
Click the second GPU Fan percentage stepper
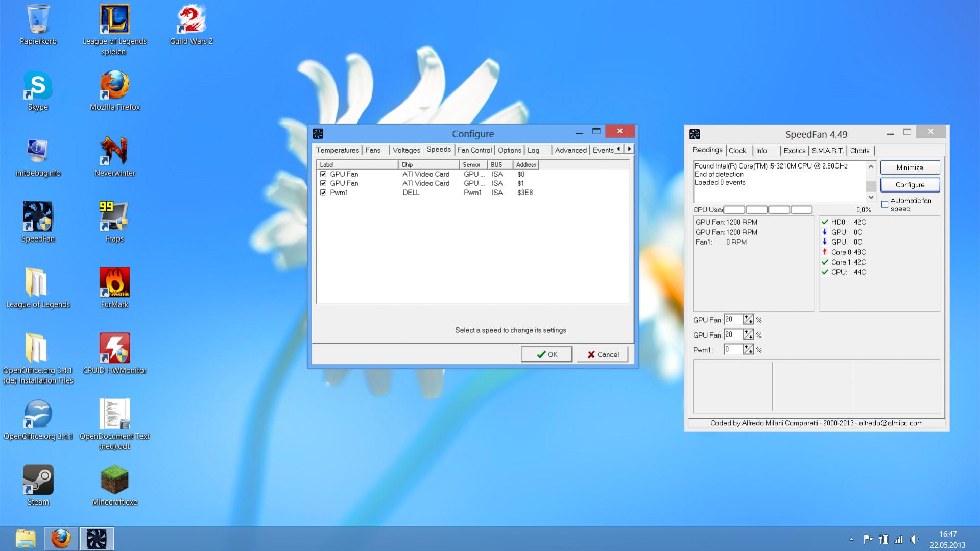748,335
